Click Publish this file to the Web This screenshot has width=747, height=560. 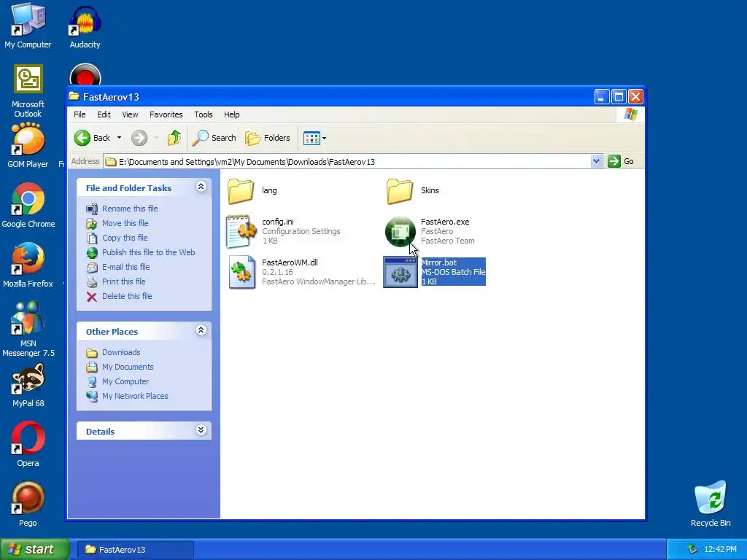point(148,252)
